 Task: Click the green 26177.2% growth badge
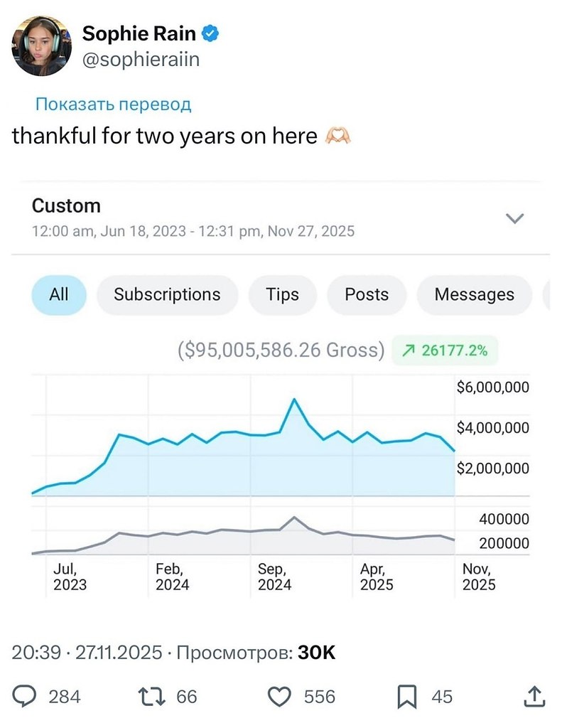point(445,350)
